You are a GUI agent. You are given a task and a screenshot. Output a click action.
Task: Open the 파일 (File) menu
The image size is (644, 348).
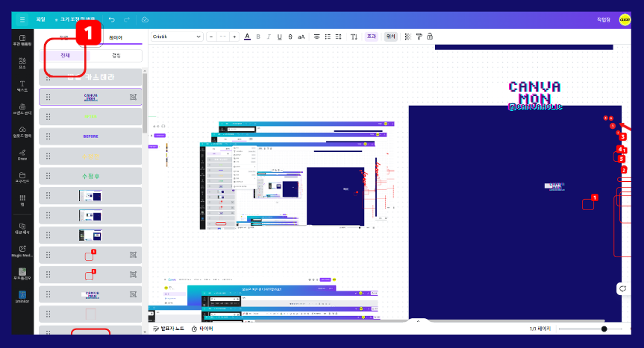[x=40, y=19]
